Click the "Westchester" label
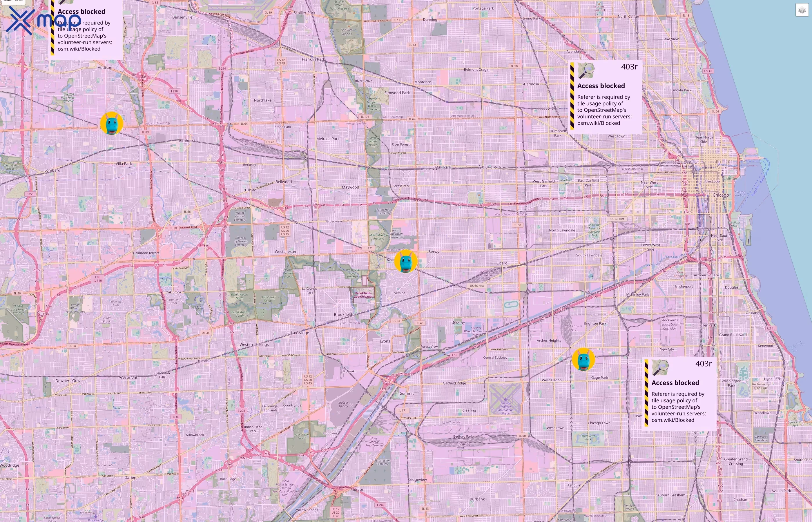Screen dimensions: 812x522 [x=285, y=251]
